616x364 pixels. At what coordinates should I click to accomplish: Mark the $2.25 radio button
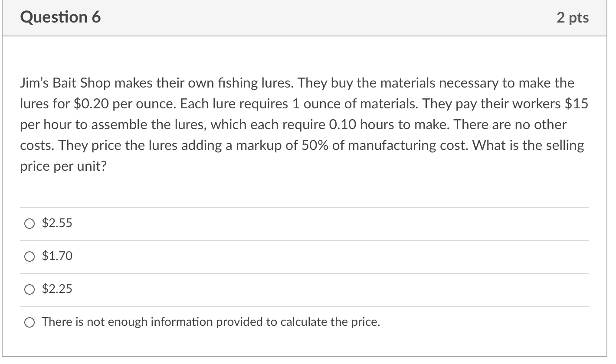pyautogui.click(x=29, y=289)
